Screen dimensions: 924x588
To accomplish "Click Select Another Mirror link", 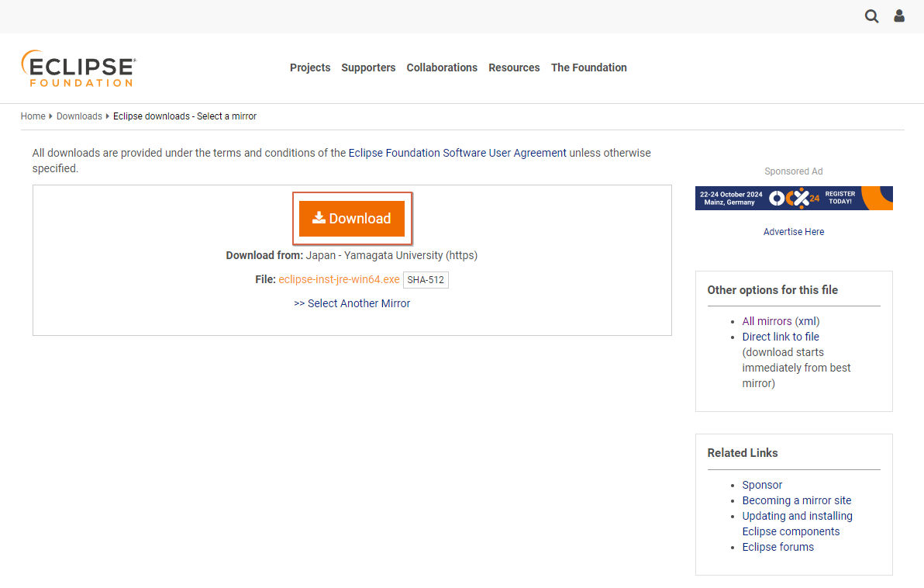I will click(352, 303).
